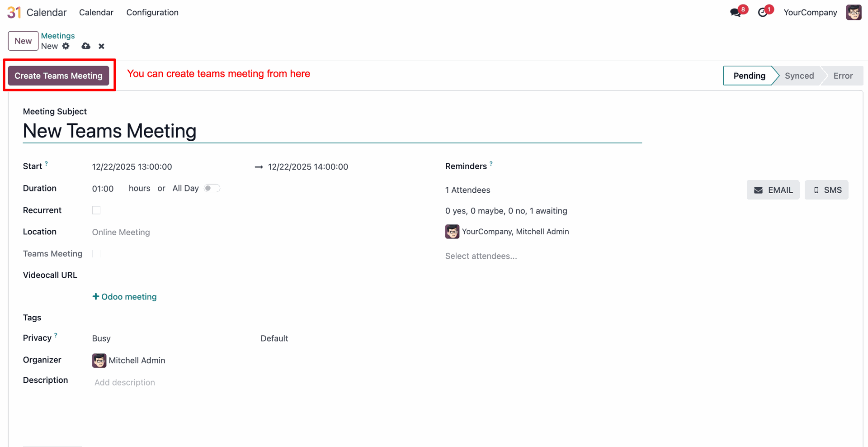
Task: Click the Reminders help question mark
Action: pos(491,164)
